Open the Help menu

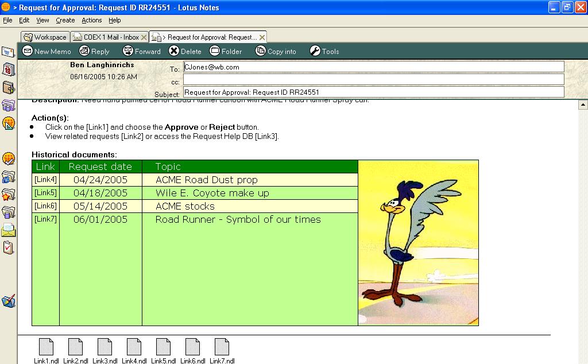point(115,20)
